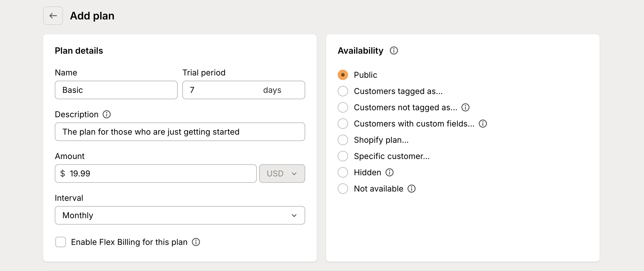Edit the plan Description text field
Viewport: 644px width, 271px height.
click(x=180, y=132)
